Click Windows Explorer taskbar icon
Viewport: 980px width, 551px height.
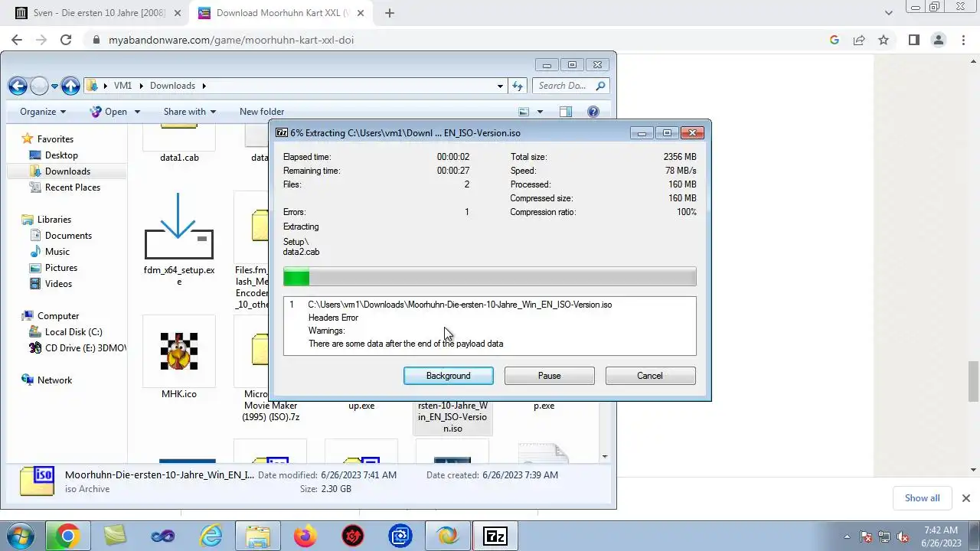(257, 536)
